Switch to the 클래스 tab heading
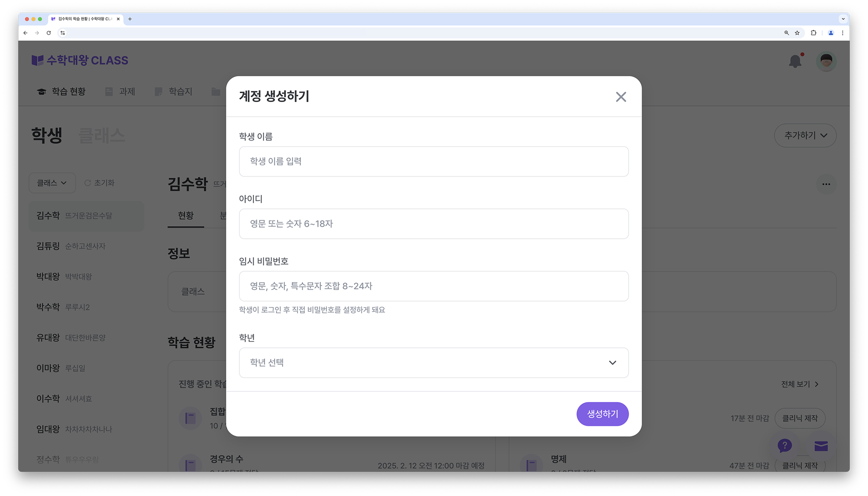This screenshot has height=496, width=868. pyautogui.click(x=102, y=136)
